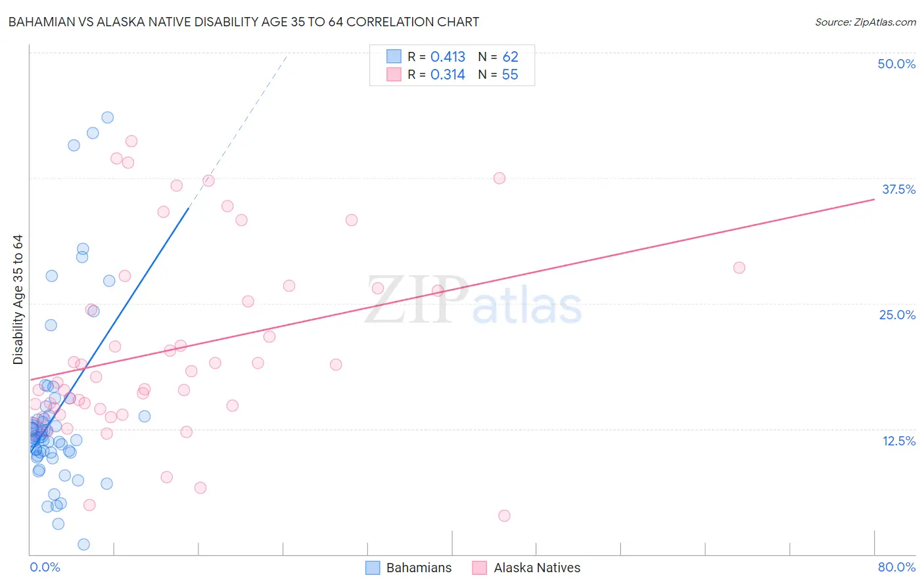This screenshot has height=586, width=924.
Task: Click the N = 55 sample count
Action: click(x=498, y=74)
